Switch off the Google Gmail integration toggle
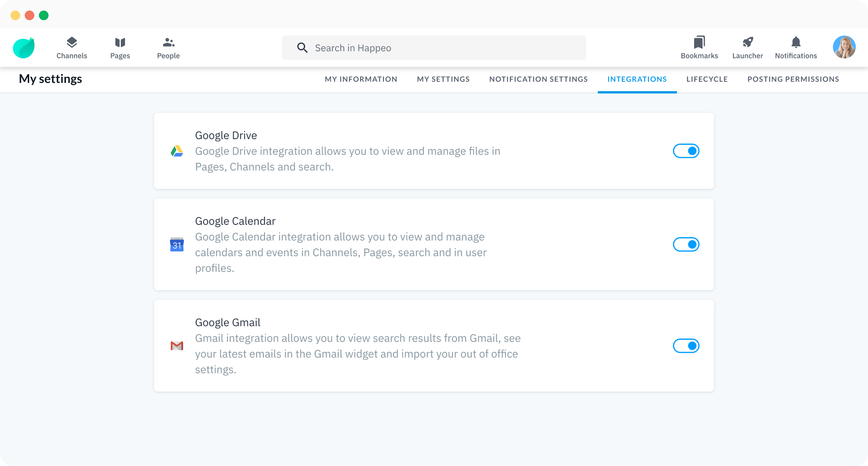Viewport: 868px width, 466px height. click(x=686, y=346)
